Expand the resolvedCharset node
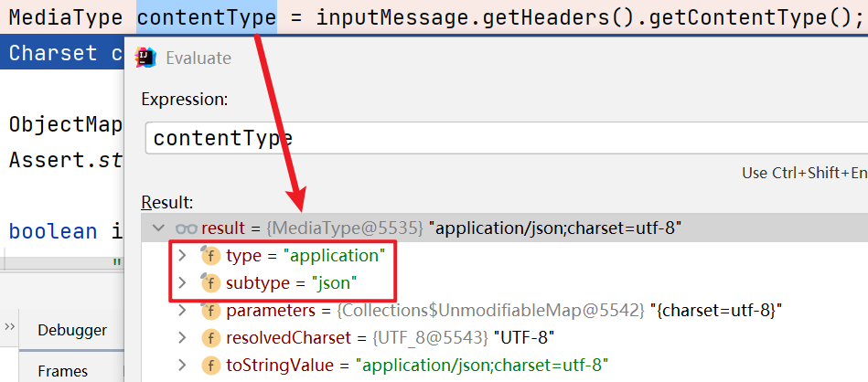The image size is (868, 382). 182,338
